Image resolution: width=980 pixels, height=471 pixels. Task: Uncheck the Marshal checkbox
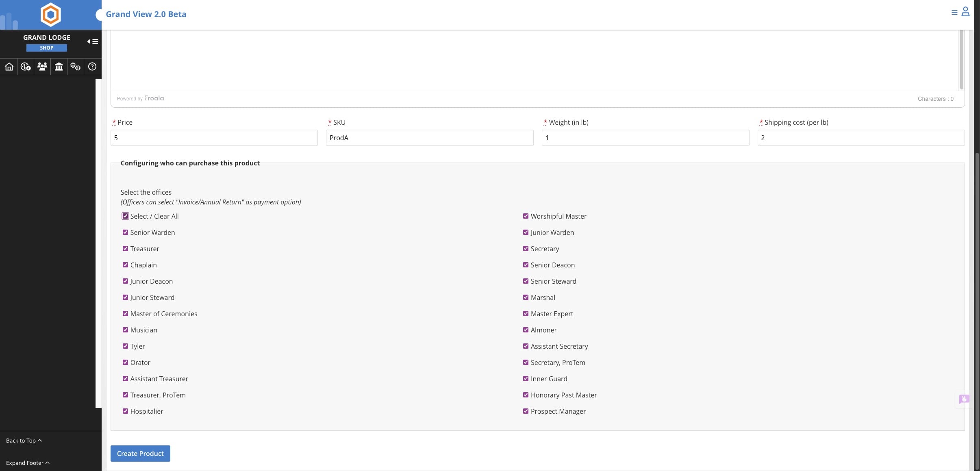(526, 297)
